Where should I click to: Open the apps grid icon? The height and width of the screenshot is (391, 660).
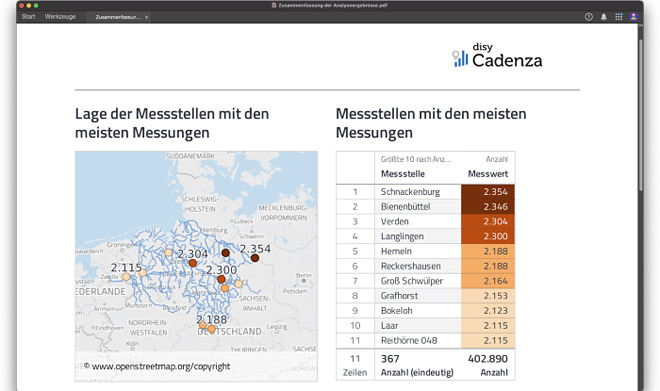coord(619,17)
